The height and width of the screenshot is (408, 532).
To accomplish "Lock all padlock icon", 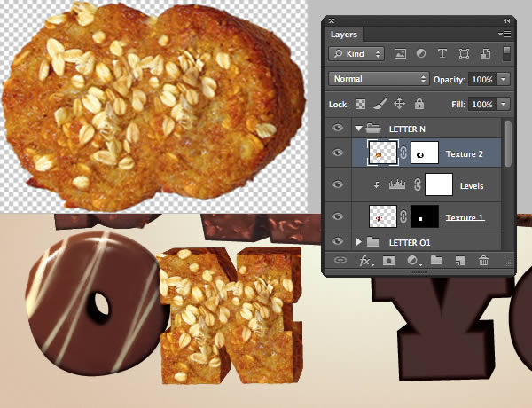I will coord(419,104).
